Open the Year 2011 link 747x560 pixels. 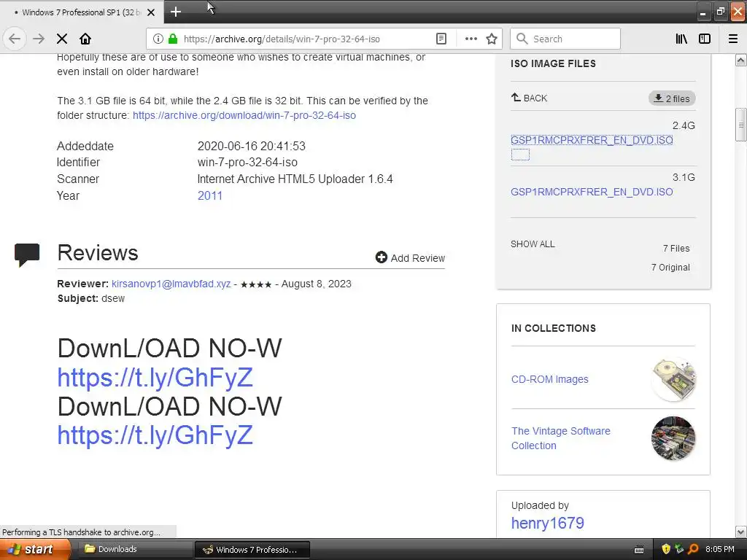click(x=209, y=195)
